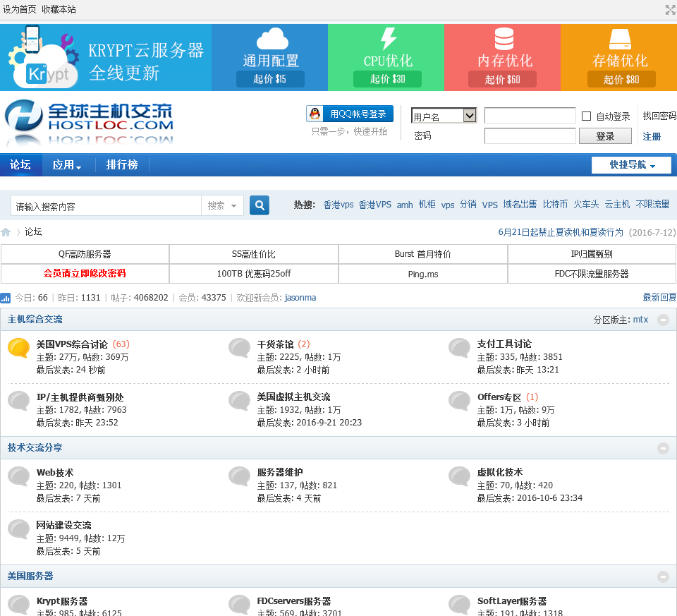Click the database icon on 内存优化 banner
The height and width of the screenshot is (616, 677).
click(504, 38)
